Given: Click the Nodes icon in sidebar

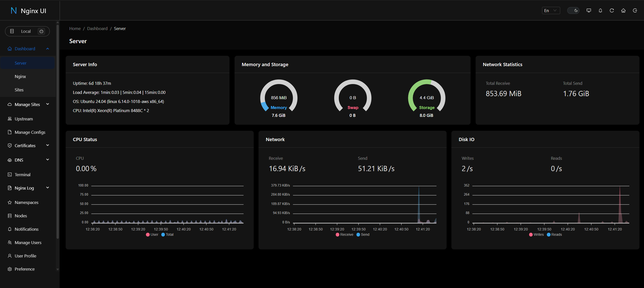Looking at the screenshot, I should point(10,216).
